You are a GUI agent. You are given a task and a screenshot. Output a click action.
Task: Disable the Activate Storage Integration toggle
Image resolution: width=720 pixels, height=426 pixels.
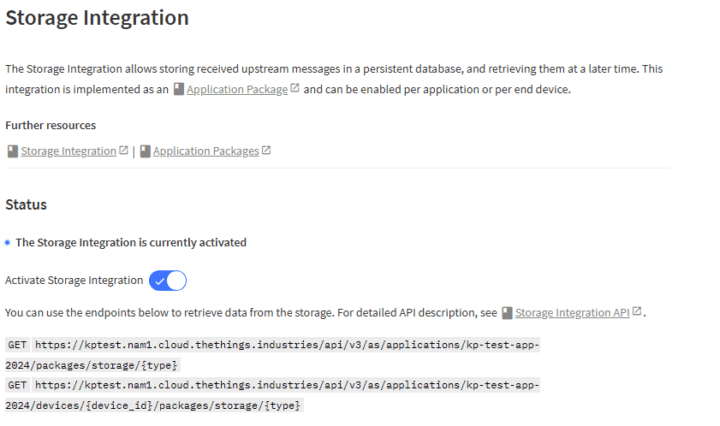(x=168, y=281)
